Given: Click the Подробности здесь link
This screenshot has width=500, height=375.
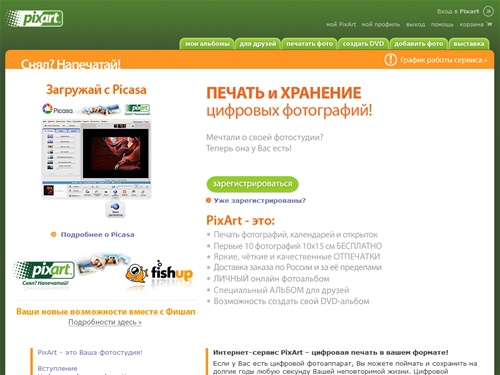Looking at the screenshot, I should pos(105,322).
